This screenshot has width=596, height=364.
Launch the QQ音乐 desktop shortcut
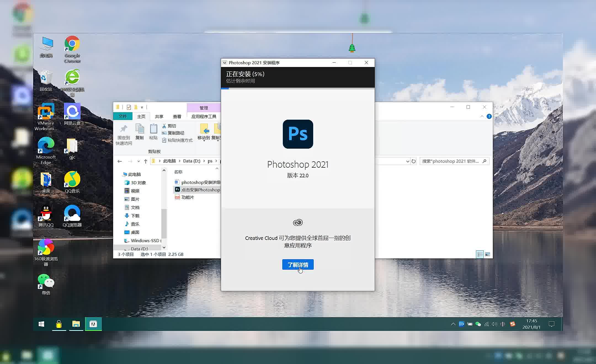tap(72, 182)
